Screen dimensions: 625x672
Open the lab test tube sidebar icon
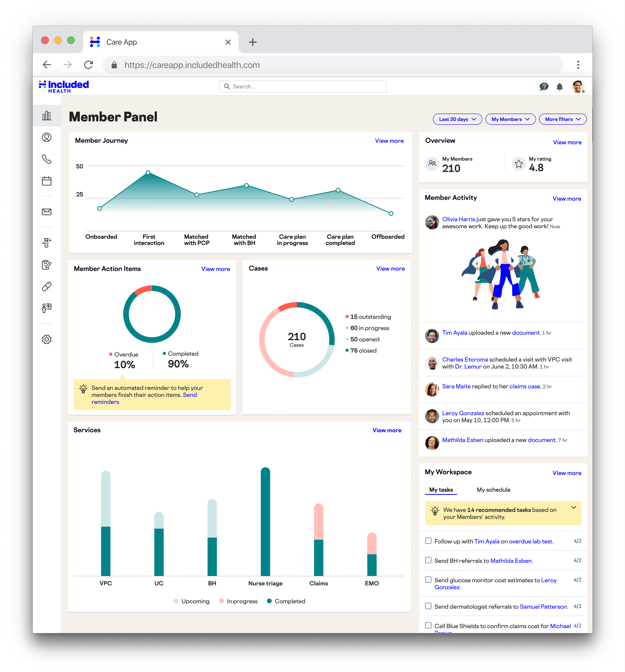point(47,243)
